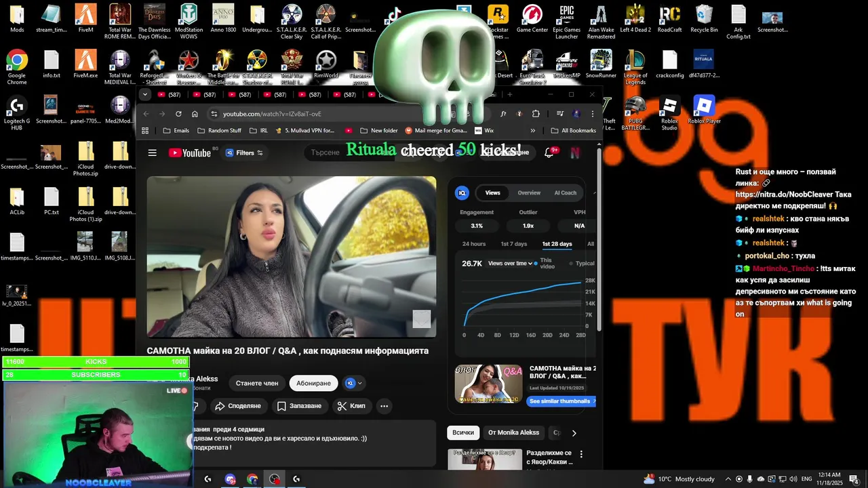Click the weather 10°C Mostly cloudy widget
This screenshot has height=488, width=868.
point(679,479)
